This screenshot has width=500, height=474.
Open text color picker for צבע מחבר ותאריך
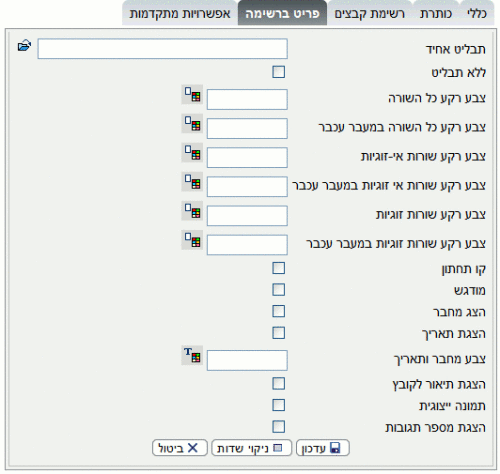click(x=192, y=355)
